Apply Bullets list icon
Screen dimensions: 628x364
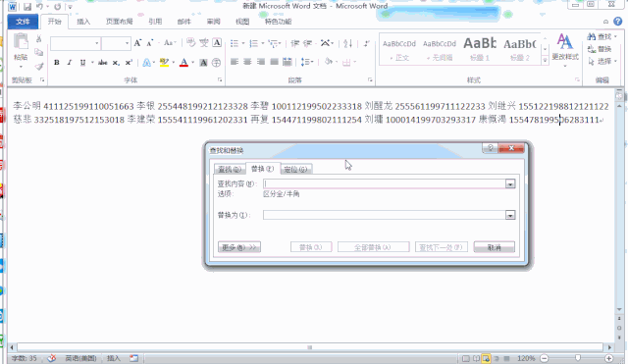point(235,43)
